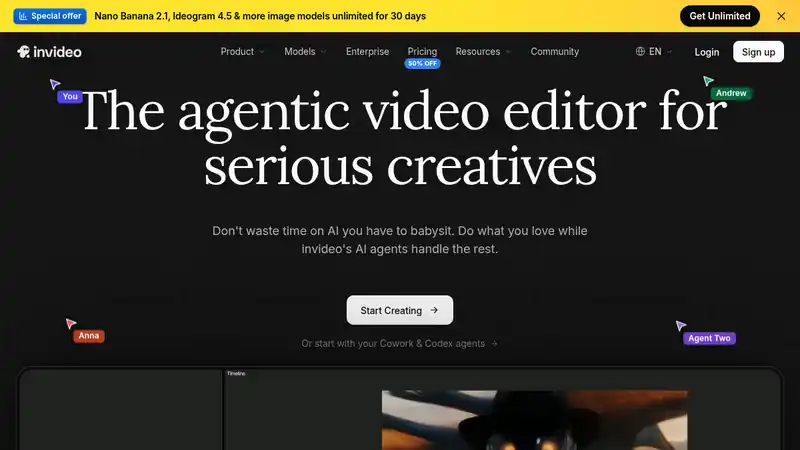Click the Sign up button
The image size is (800, 450).
coord(758,52)
